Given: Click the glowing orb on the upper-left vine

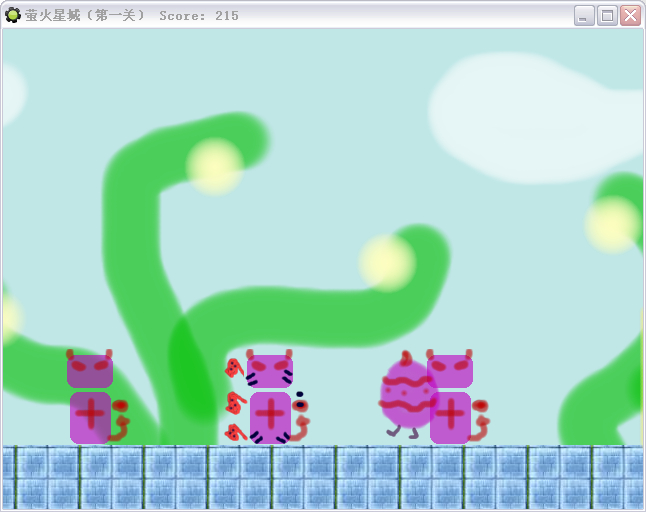Looking at the screenshot, I should (x=215, y=166).
